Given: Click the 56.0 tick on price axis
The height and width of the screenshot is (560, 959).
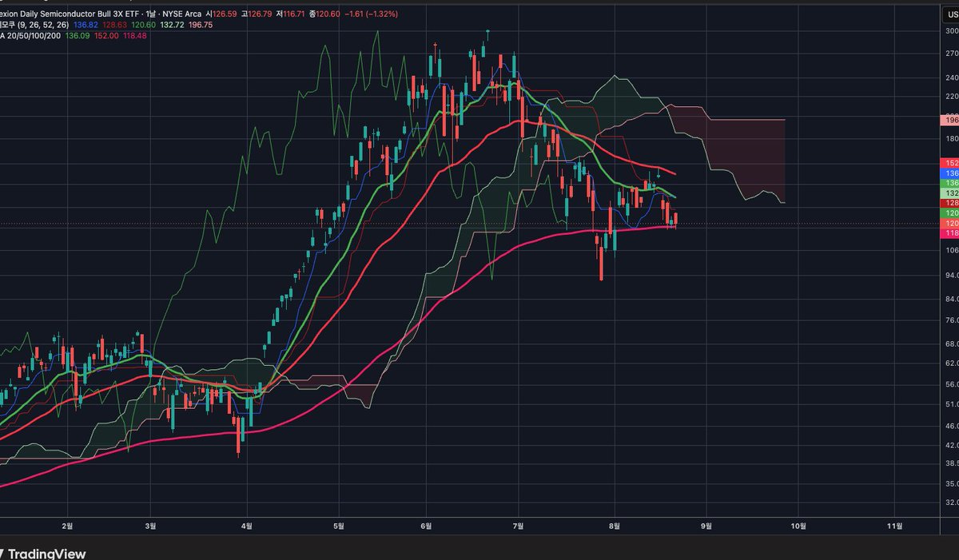Looking at the screenshot, I should click(952, 384).
